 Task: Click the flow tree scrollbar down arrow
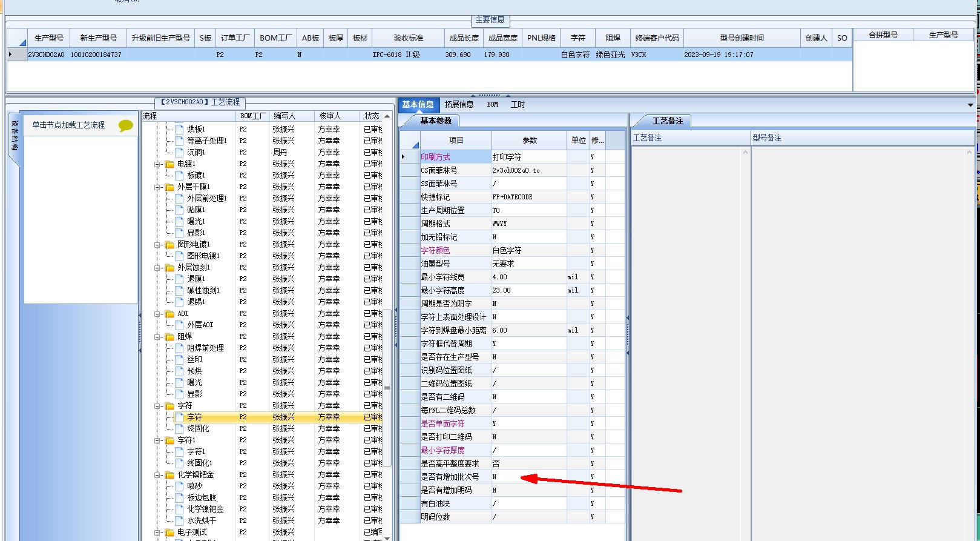pyautogui.click(x=387, y=537)
